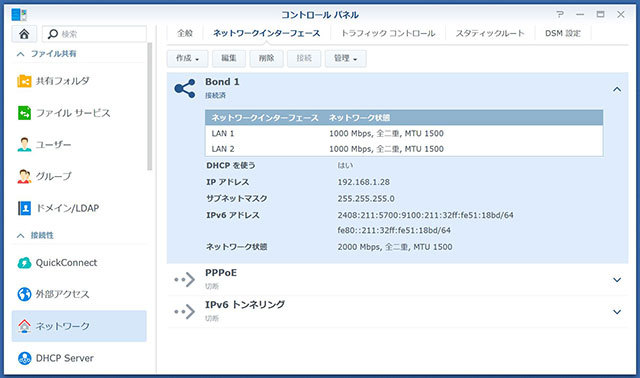Click the ネットワークインターフェース column header

click(264, 118)
